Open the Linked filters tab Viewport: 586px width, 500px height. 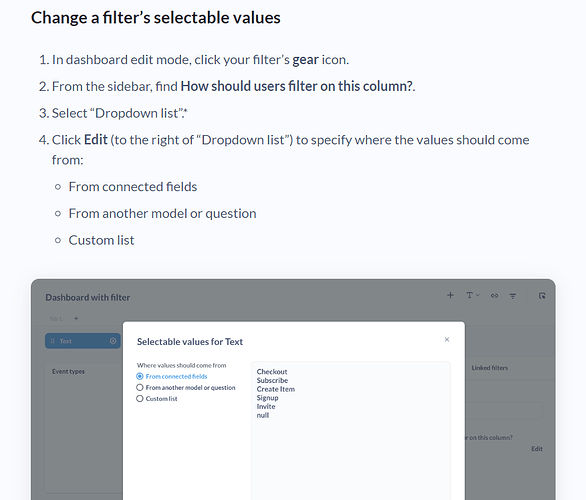[x=490, y=368]
